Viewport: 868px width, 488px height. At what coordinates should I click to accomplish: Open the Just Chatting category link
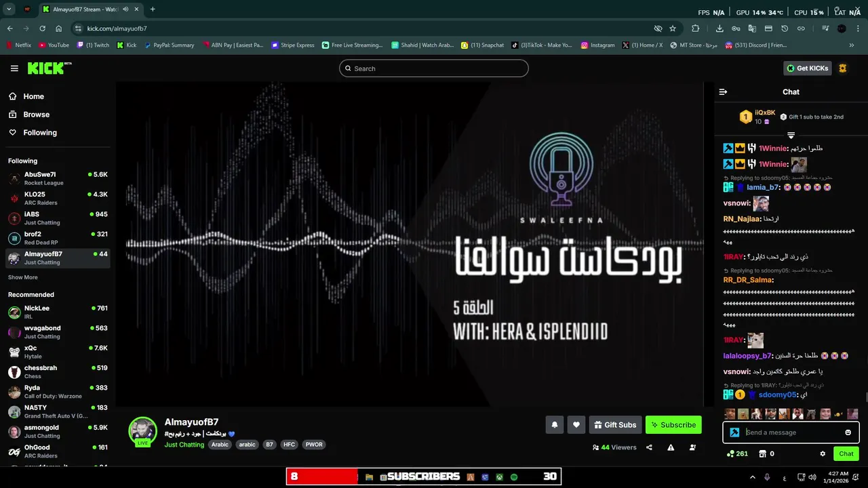(x=184, y=445)
